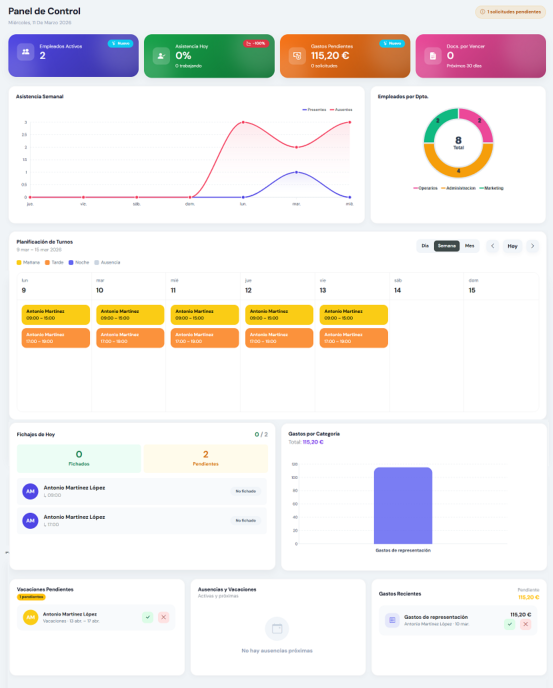
Task: Open the 1 solicitudes pendientes notification
Action: (x=510, y=12)
